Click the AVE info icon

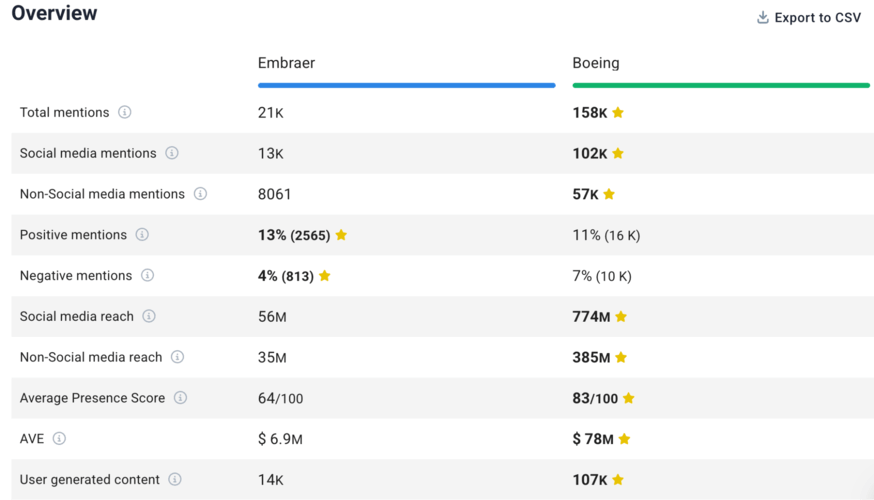59,438
